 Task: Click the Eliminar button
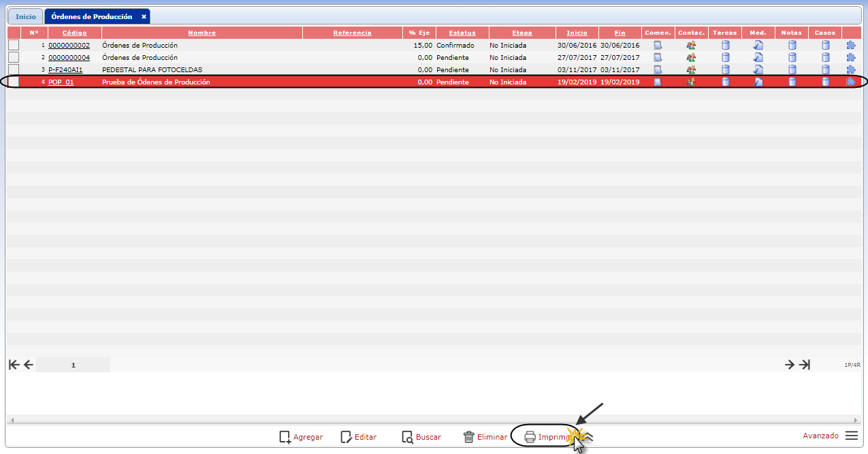click(x=485, y=437)
